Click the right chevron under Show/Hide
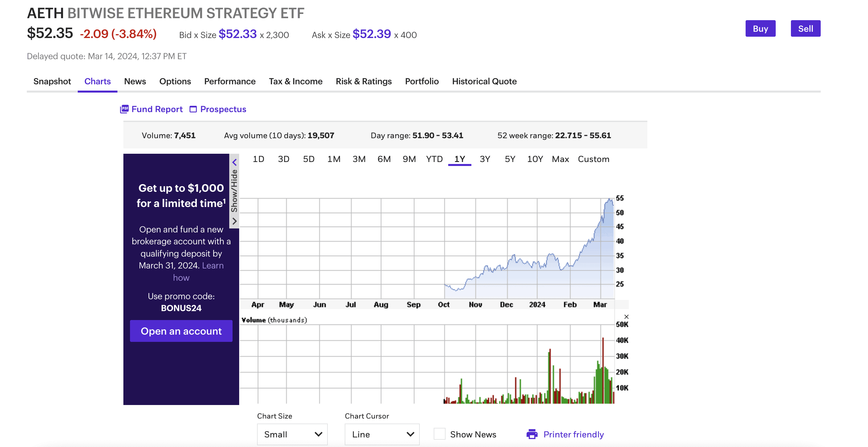The width and height of the screenshot is (868, 447). point(235,221)
